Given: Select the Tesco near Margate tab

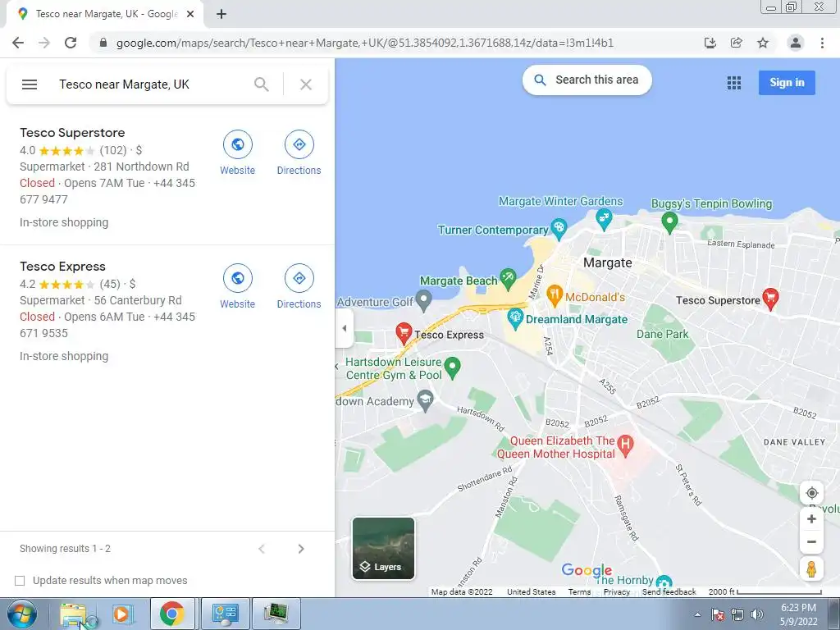Looking at the screenshot, I should coord(105,14).
